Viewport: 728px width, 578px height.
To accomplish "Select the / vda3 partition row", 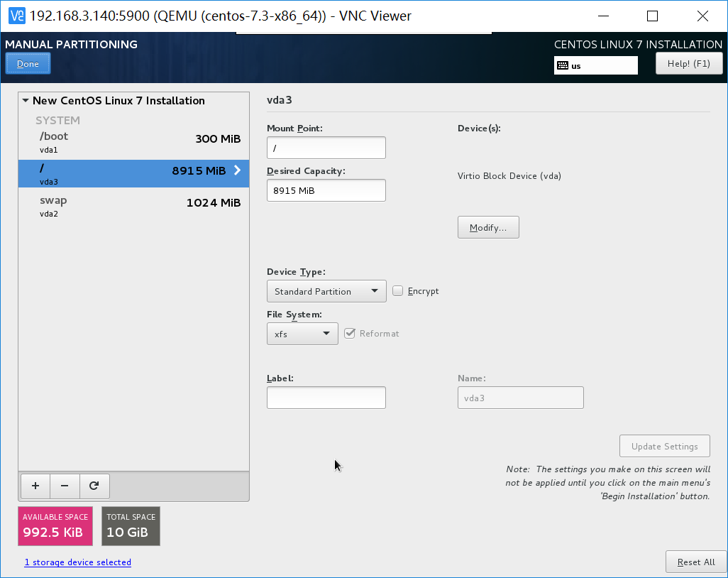I will [133, 174].
